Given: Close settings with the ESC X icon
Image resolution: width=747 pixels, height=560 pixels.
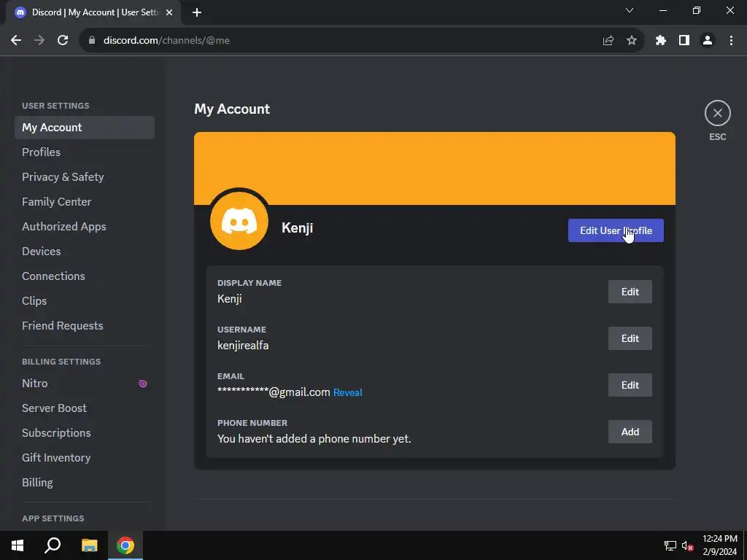Looking at the screenshot, I should click(717, 113).
